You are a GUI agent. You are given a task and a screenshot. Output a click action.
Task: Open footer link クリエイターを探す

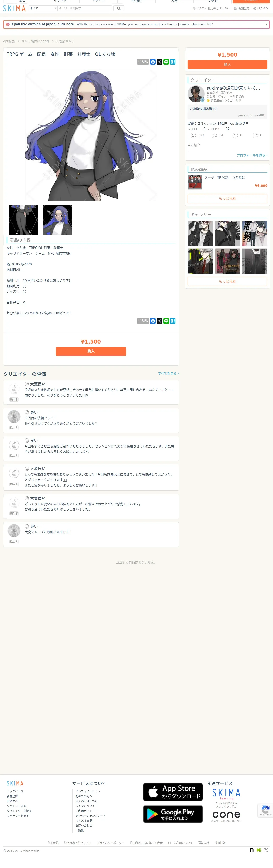point(19,811)
